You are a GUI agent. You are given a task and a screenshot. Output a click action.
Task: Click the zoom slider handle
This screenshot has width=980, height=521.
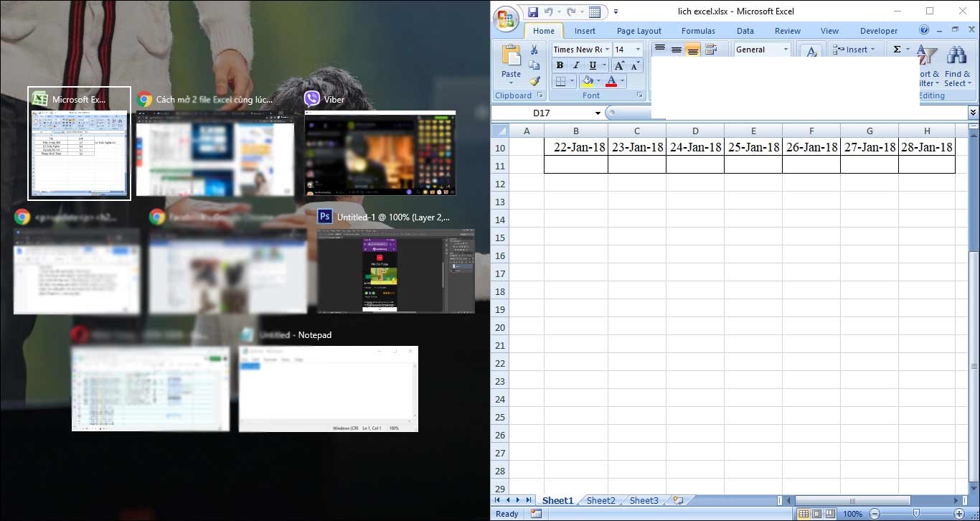pos(916,514)
